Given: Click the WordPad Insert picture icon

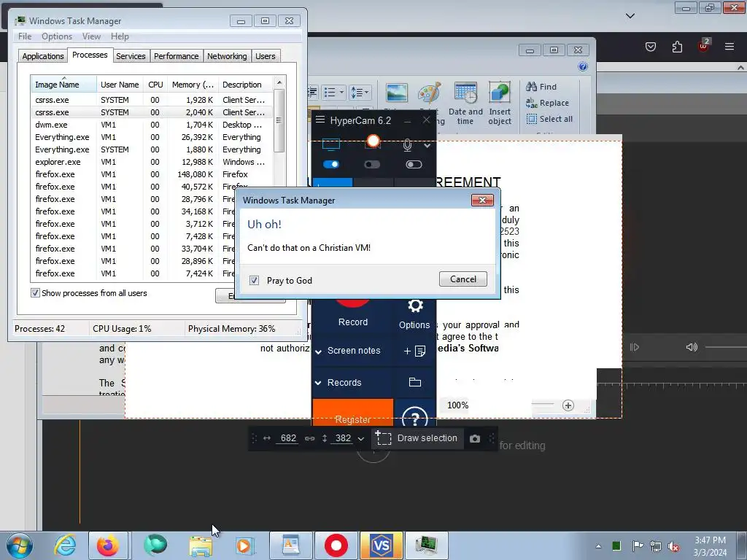Looking at the screenshot, I should [397, 93].
